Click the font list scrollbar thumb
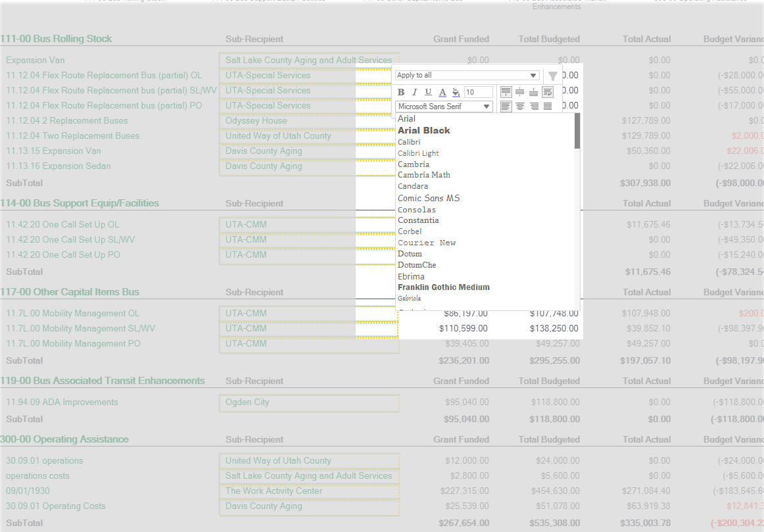This screenshot has height=532, width=764. (x=577, y=131)
